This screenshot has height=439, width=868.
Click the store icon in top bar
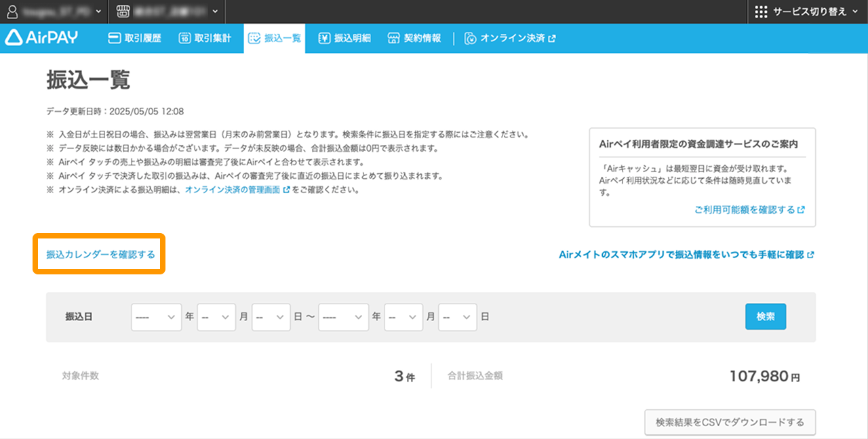point(123,12)
